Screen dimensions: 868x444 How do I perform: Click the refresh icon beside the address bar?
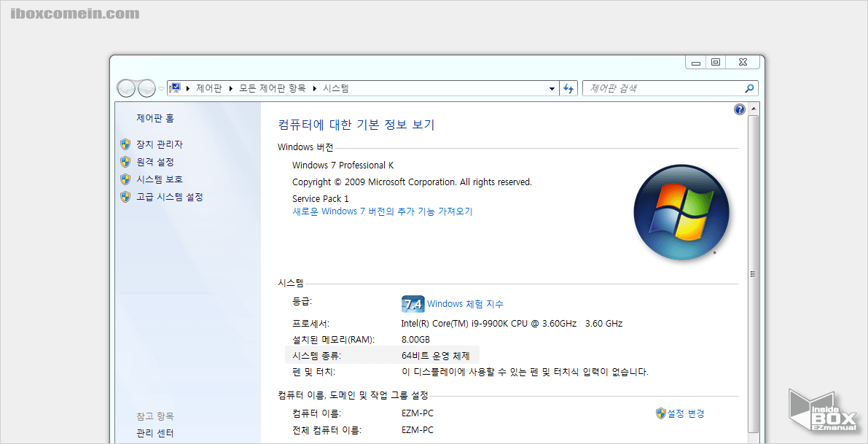click(568, 87)
